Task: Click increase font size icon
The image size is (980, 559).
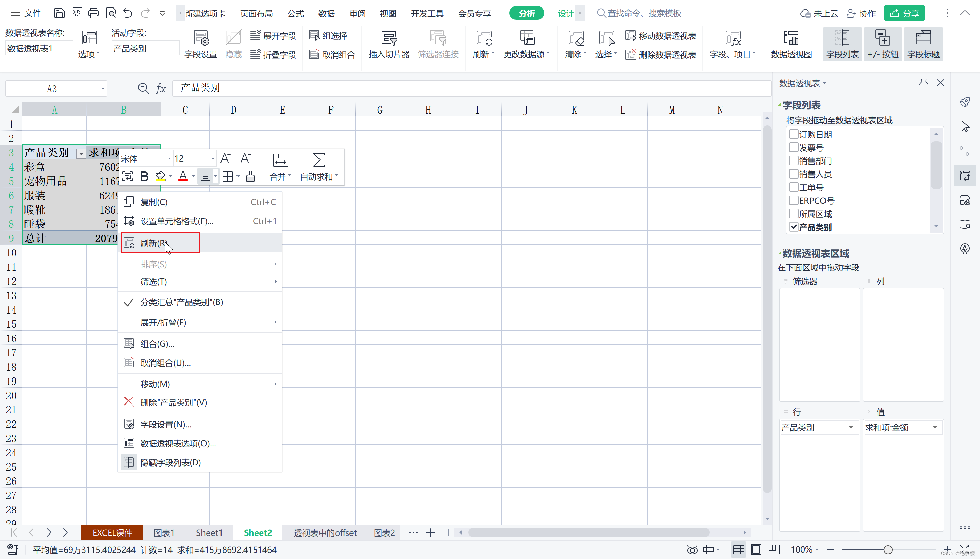Action: pos(226,158)
